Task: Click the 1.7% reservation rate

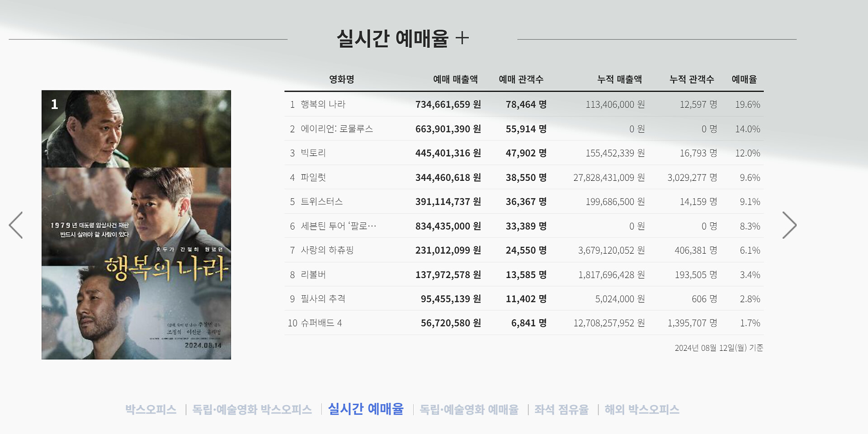Action: (x=750, y=323)
